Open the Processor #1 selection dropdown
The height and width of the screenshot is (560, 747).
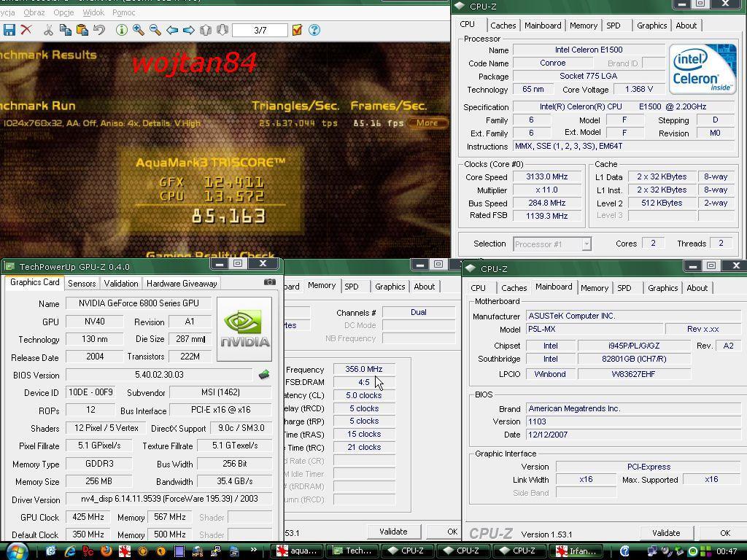[552, 244]
